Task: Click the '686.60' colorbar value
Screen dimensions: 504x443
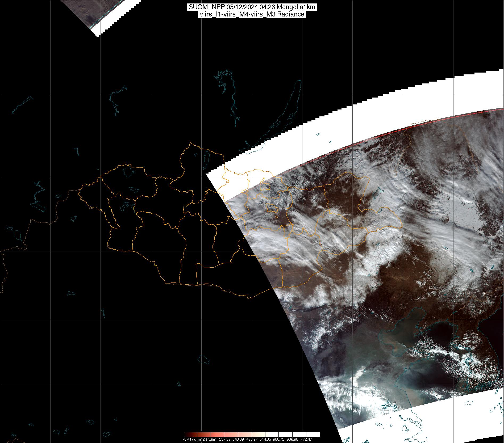Action: point(292,439)
